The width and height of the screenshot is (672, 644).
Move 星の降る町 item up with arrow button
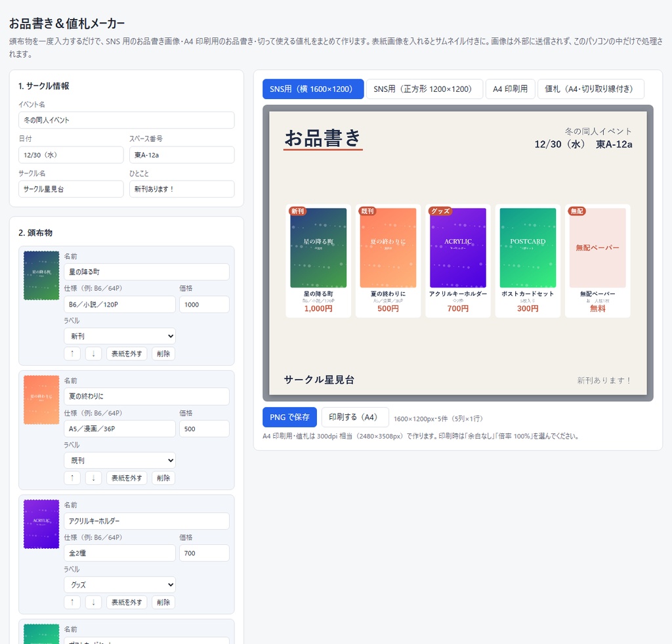pos(72,354)
